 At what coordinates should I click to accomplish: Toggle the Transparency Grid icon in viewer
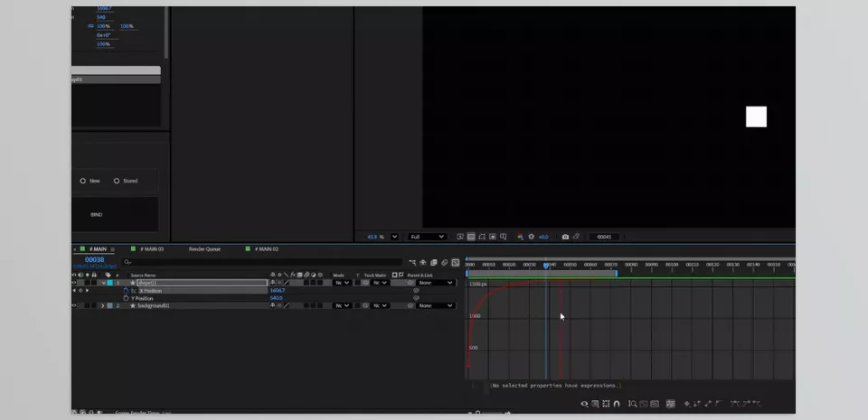(x=471, y=237)
